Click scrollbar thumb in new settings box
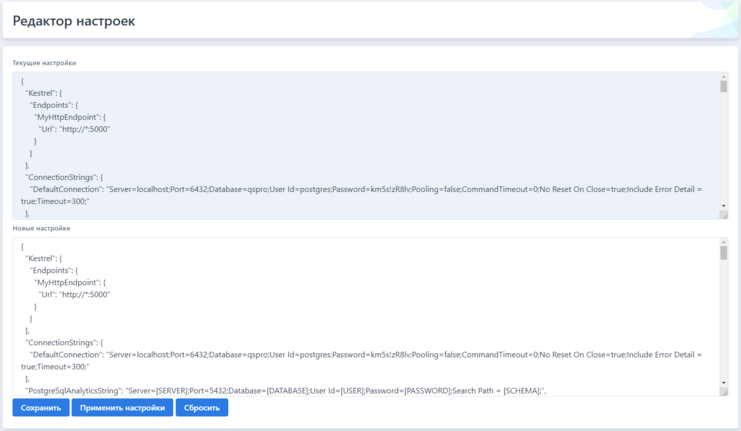741x431 pixels. click(724, 254)
